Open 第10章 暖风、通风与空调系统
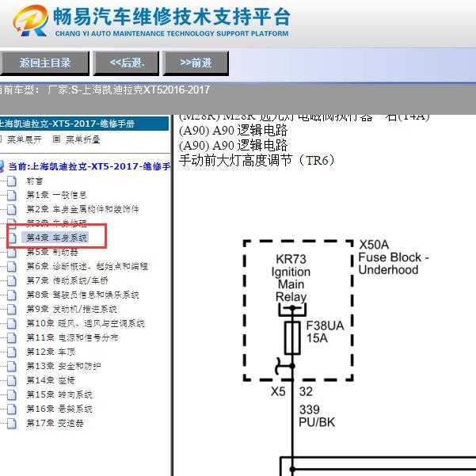The width and height of the screenshot is (476, 476). coord(86,323)
